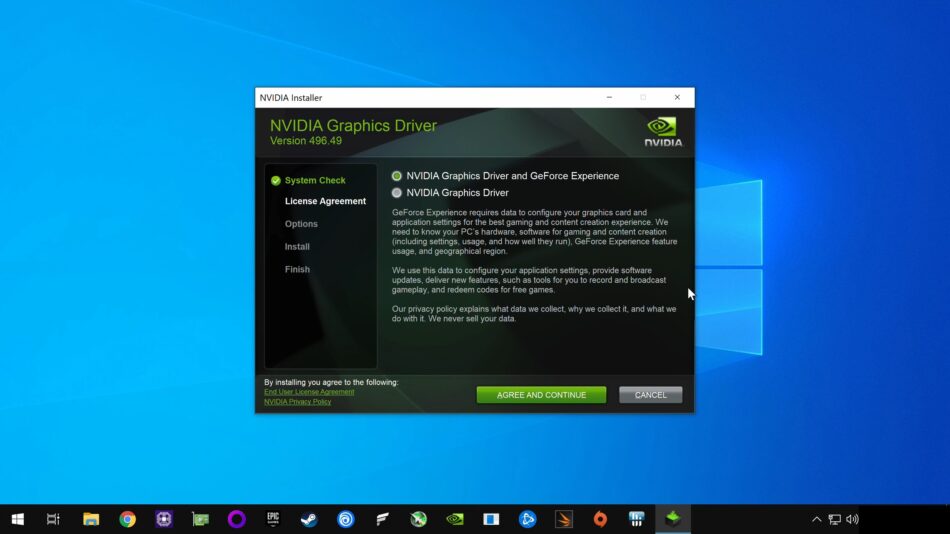Launch the orange Origin app from taskbar

[600, 519]
